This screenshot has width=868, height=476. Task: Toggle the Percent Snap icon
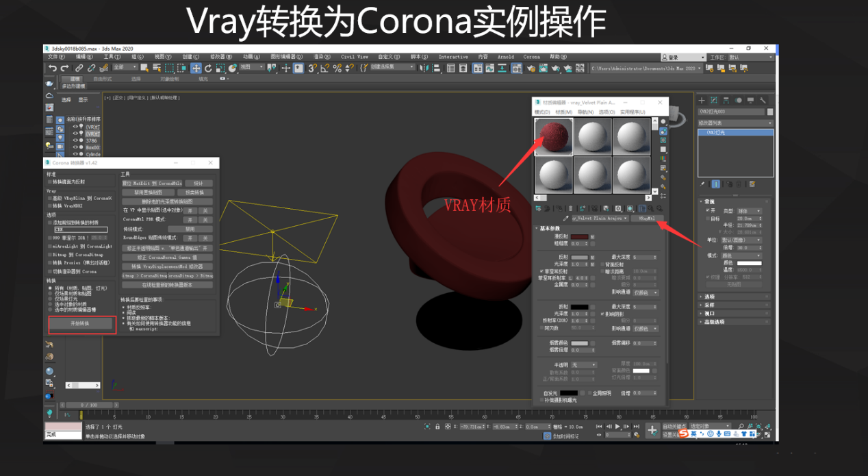coord(335,68)
